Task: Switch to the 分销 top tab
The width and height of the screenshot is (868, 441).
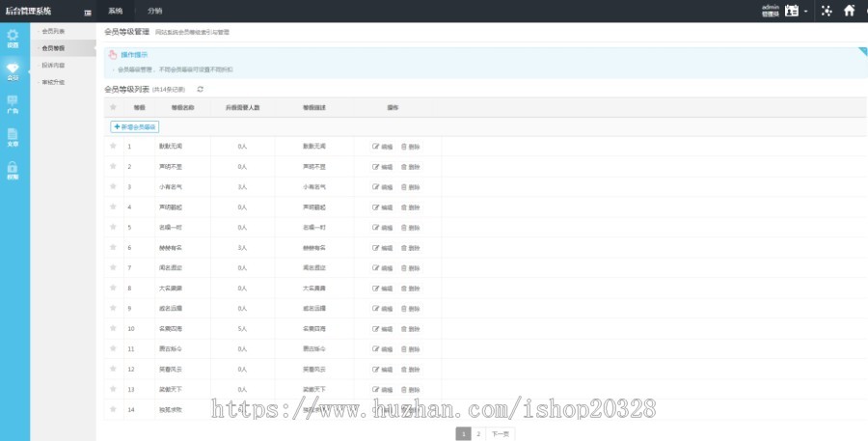Action: [x=155, y=11]
